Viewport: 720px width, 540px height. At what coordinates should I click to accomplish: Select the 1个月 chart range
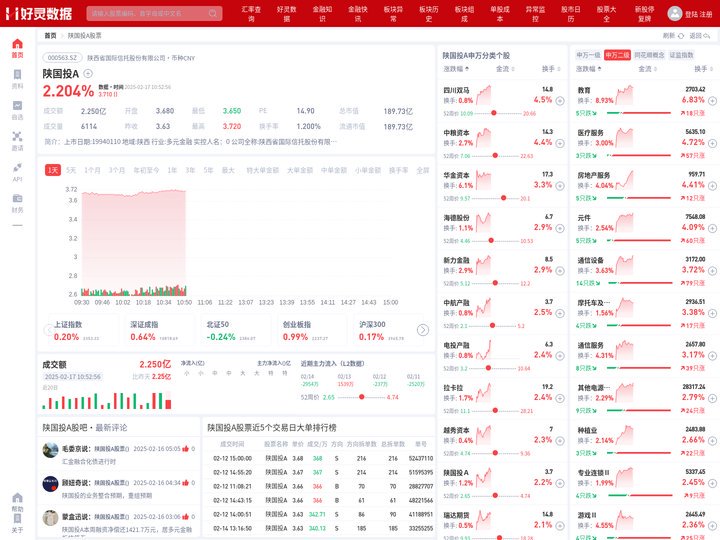92,170
